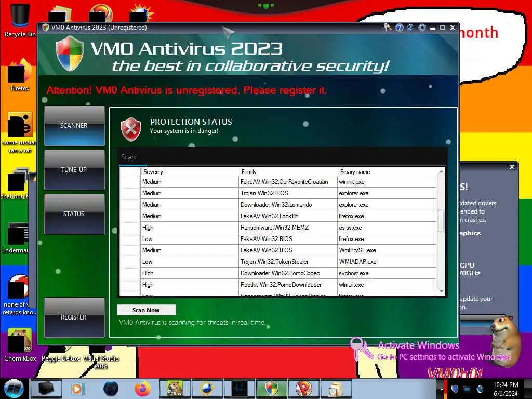Image resolution: width=532 pixels, height=399 pixels.
Task: Select the FakeAV.Win32.OurFavoriteCroatian row
Action: coord(278,182)
